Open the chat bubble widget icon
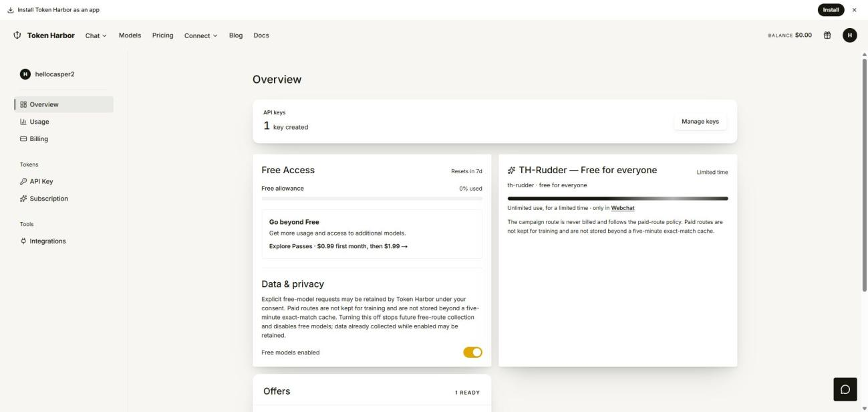Screen dimensions: 868x412 [845, 389]
